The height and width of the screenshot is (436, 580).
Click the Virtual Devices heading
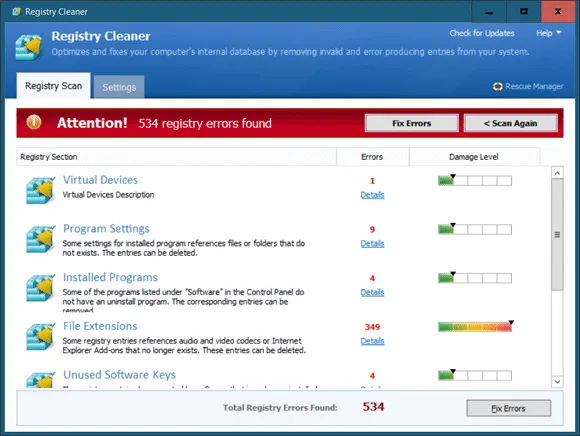100,180
